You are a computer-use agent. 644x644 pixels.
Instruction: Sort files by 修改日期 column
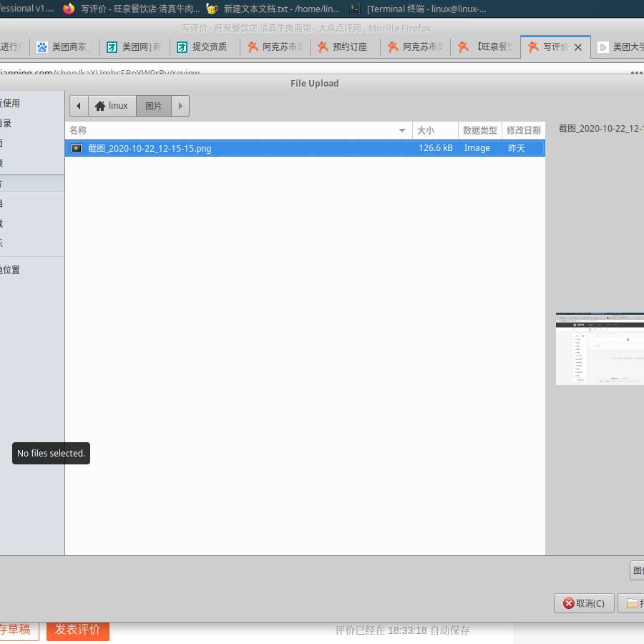[x=523, y=131]
